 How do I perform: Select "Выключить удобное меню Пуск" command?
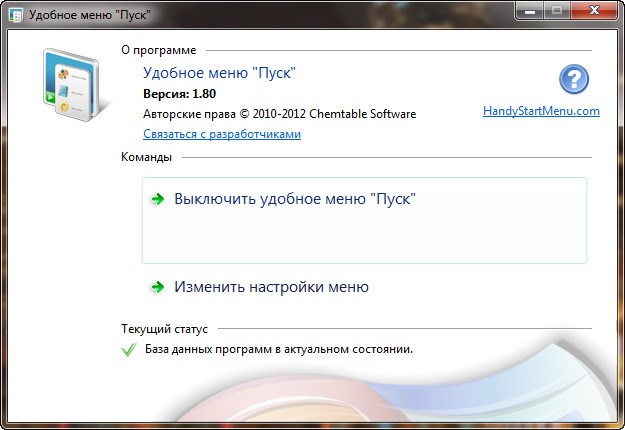point(294,199)
